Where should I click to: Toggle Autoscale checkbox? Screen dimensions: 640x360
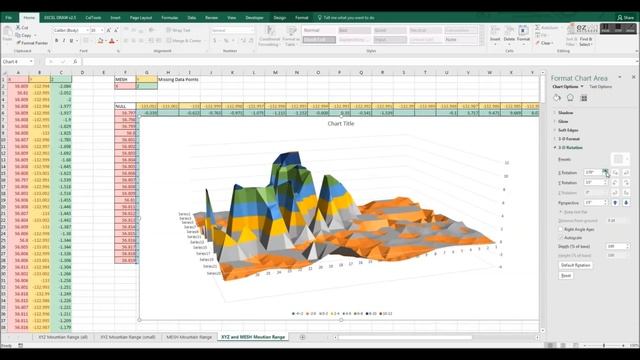pyautogui.click(x=560, y=238)
